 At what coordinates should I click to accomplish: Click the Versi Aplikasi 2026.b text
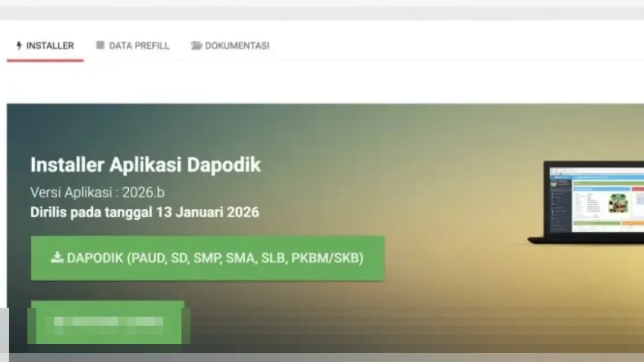97,192
